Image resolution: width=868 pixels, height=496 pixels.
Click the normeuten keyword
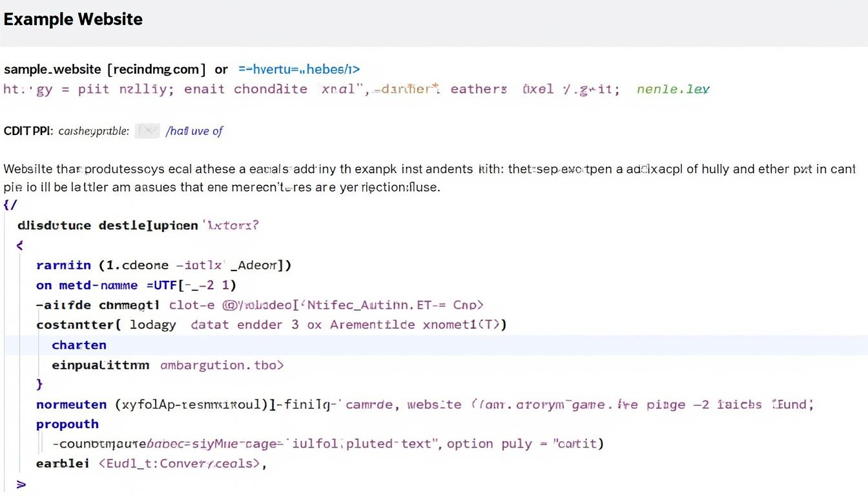click(x=71, y=405)
